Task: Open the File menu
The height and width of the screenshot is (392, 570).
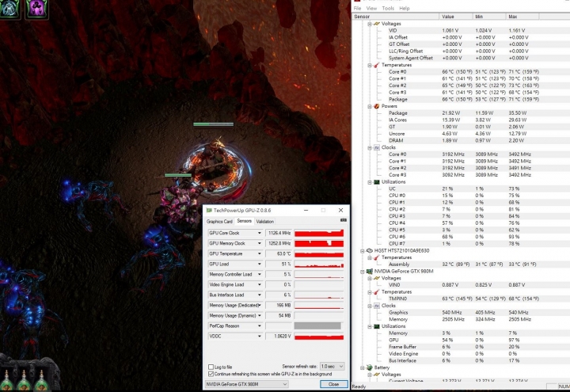Action: pyautogui.click(x=358, y=8)
